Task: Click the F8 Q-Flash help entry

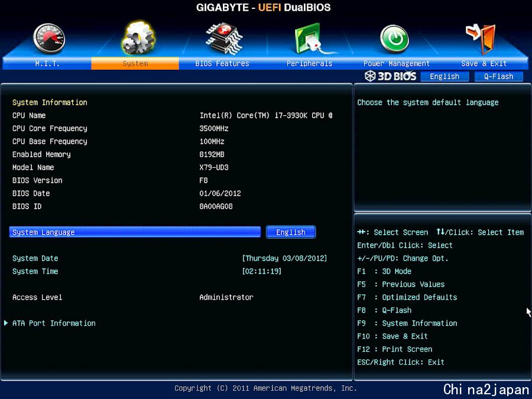Action: pyautogui.click(x=384, y=310)
